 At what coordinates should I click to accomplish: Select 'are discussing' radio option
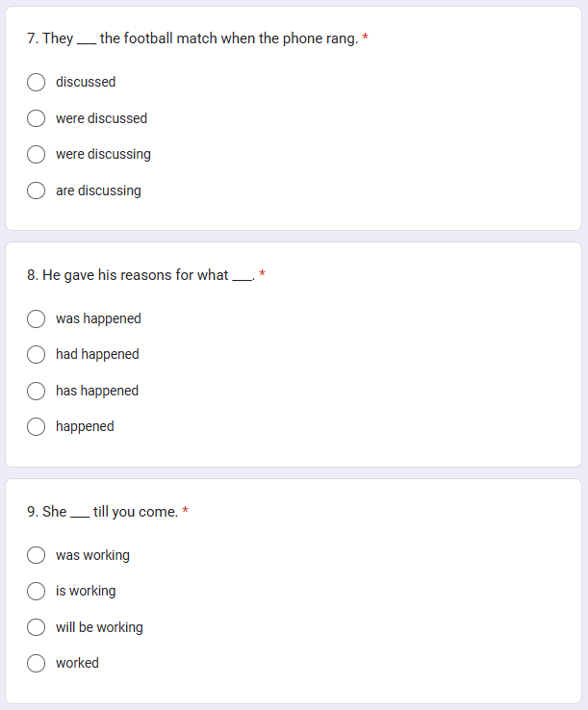click(37, 190)
